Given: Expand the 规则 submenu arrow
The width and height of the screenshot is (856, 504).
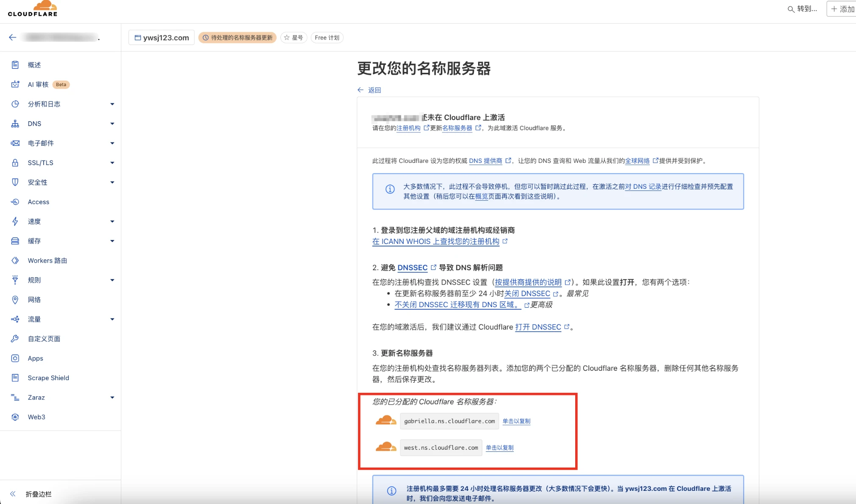Looking at the screenshot, I should 112,280.
